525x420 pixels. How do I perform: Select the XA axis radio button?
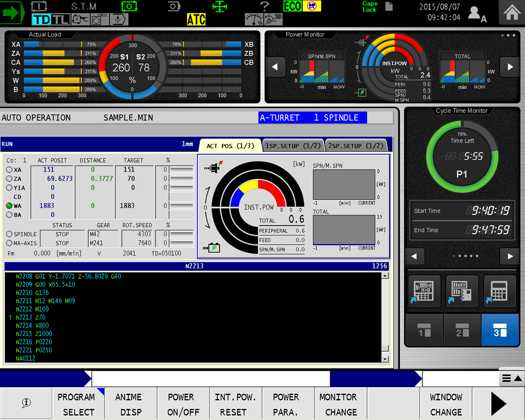click(9, 170)
